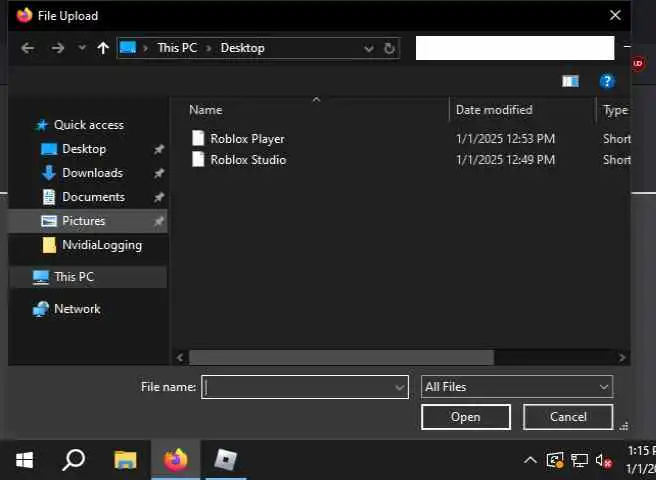This screenshot has height=480, width=656.
Task: Open Roblox Studio from the taskbar
Action: tap(226, 460)
